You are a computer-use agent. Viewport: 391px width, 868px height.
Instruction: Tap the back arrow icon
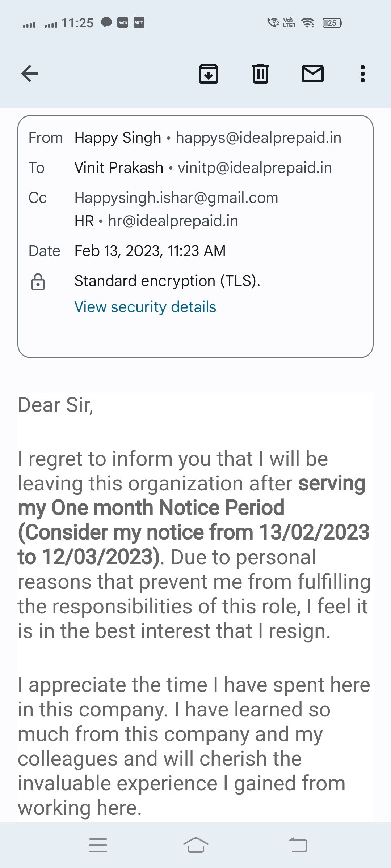click(30, 74)
